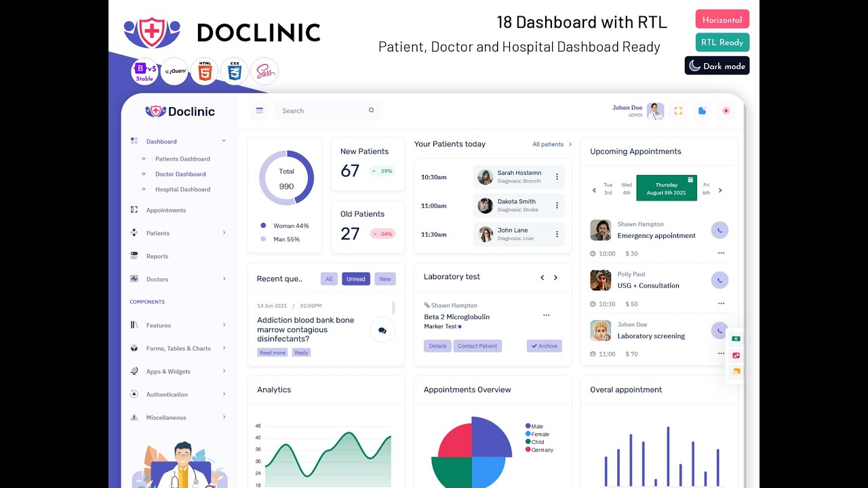
Task: Select the Unread tab in Recent questions
Action: click(x=356, y=279)
